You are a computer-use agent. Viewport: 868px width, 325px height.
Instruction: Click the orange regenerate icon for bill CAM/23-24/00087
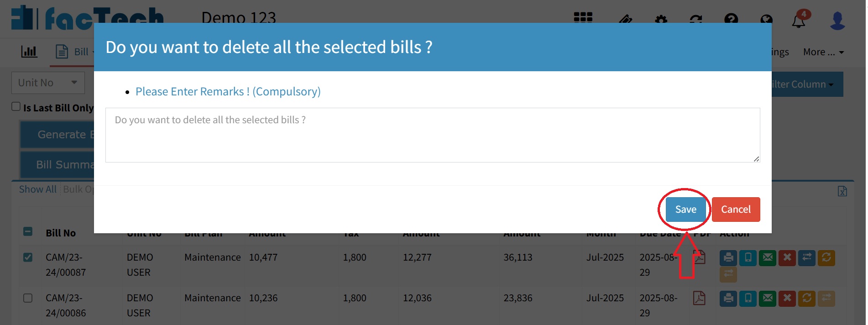coord(826,258)
